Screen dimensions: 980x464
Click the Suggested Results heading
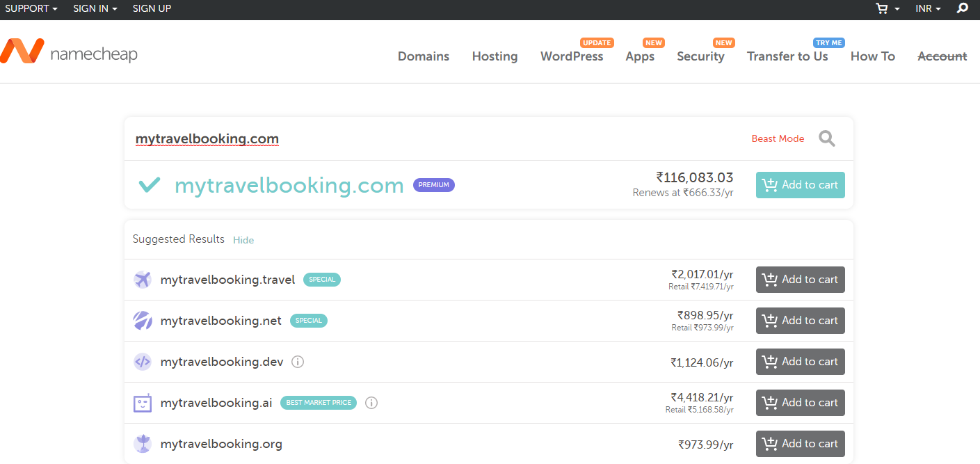179,239
